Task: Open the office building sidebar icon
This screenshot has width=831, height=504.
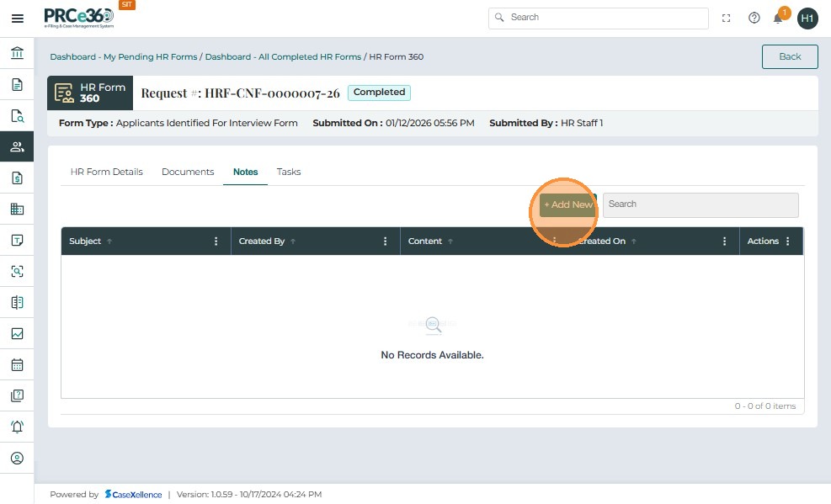Action: pyautogui.click(x=17, y=210)
